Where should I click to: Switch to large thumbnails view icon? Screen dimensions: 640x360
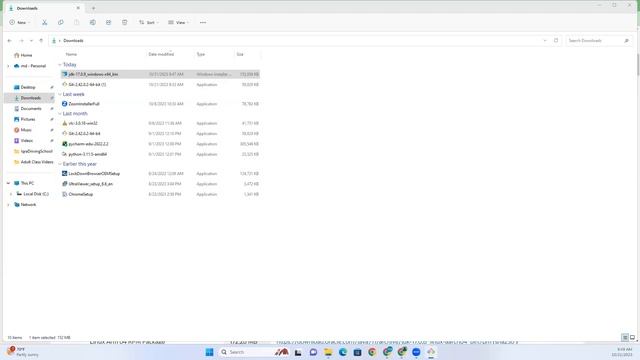pos(632,338)
